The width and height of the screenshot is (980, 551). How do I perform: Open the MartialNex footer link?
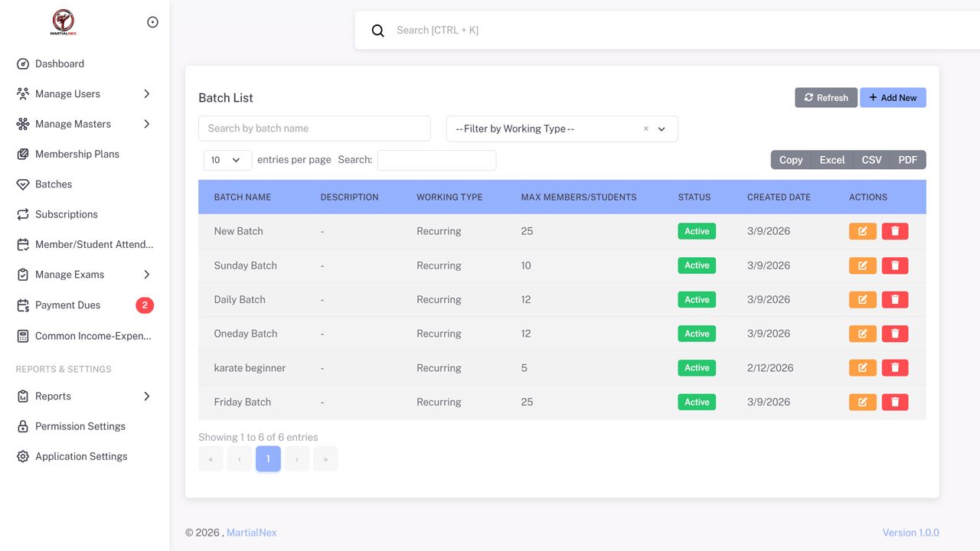(x=251, y=533)
